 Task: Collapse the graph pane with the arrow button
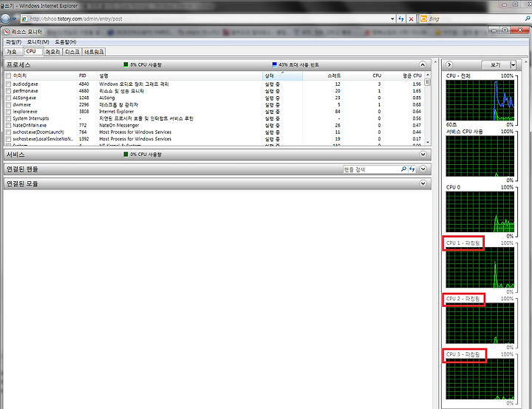coord(449,64)
